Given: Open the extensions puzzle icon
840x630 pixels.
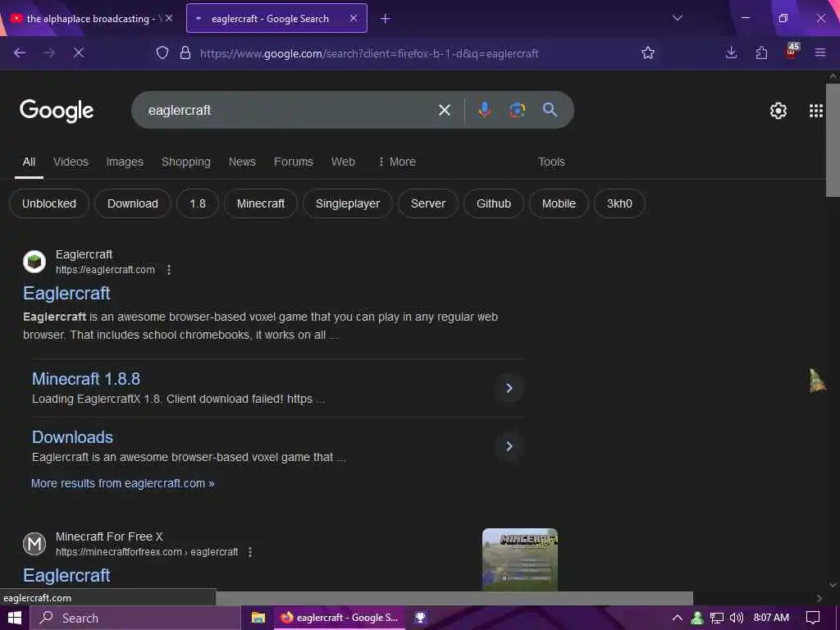Looking at the screenshot, I should 761,52.
